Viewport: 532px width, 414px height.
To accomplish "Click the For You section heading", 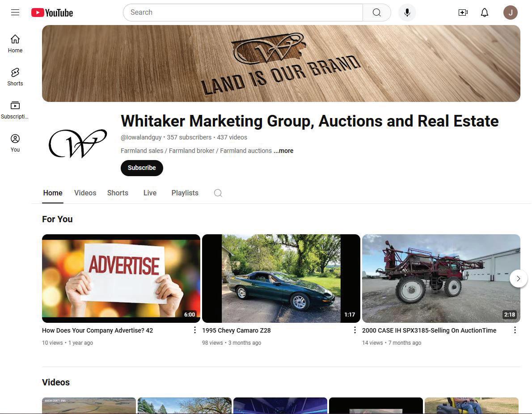I will pos(57,219).
